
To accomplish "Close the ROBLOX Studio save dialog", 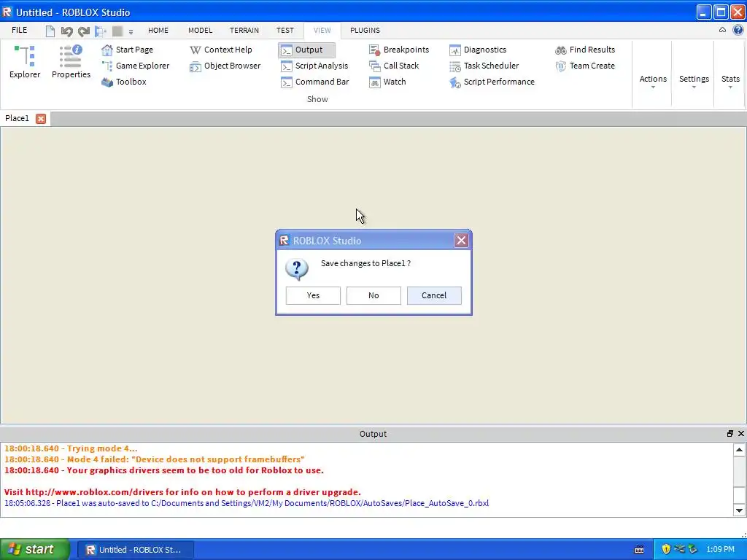I will click(461, 241).
